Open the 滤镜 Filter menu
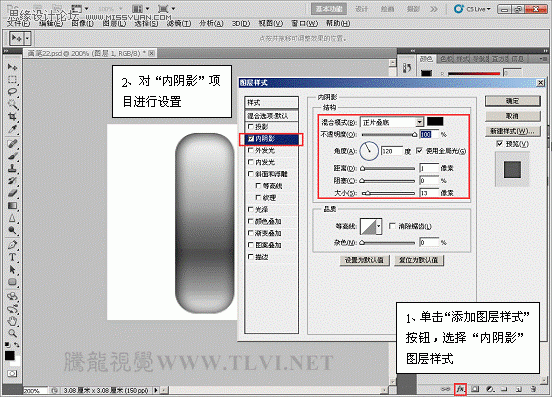Viewport: 552px width, 397px height. (179, 23)
